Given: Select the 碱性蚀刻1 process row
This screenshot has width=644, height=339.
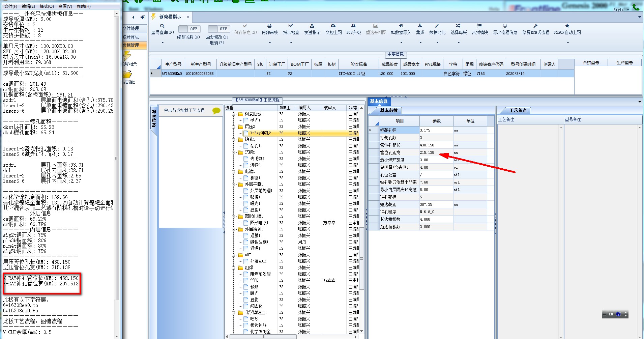Looking at the screenshot, I should 292,242.
